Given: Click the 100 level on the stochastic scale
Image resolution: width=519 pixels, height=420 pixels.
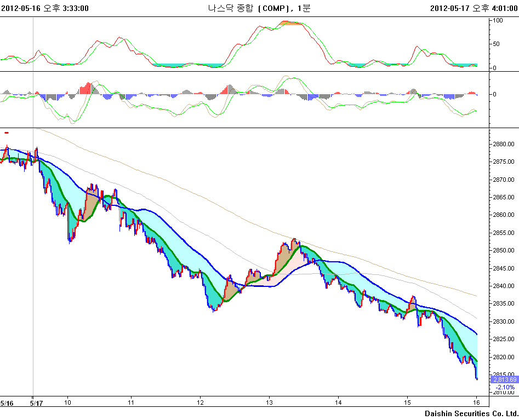Looking at the screenshot, I should 498,20.
